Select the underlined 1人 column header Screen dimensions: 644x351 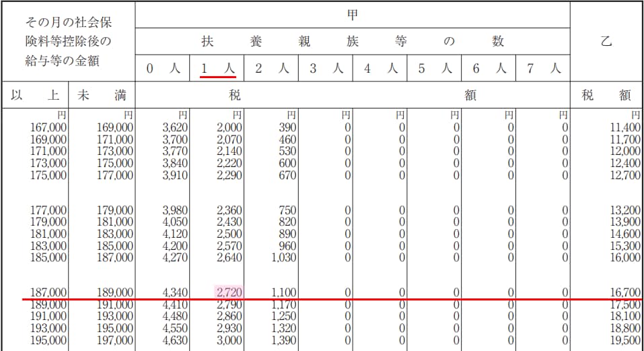pyautogui.click(x=219, y=68)
